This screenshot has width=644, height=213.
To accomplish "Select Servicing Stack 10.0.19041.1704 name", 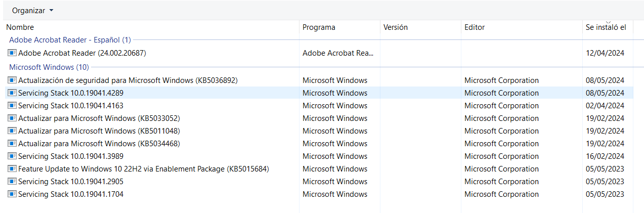I will (x=71, y=194).
